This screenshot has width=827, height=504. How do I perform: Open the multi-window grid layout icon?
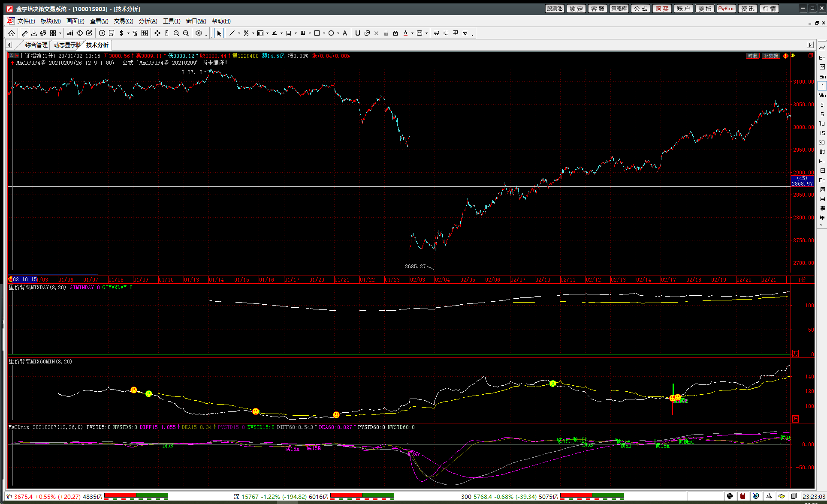[x=53, y=33]
